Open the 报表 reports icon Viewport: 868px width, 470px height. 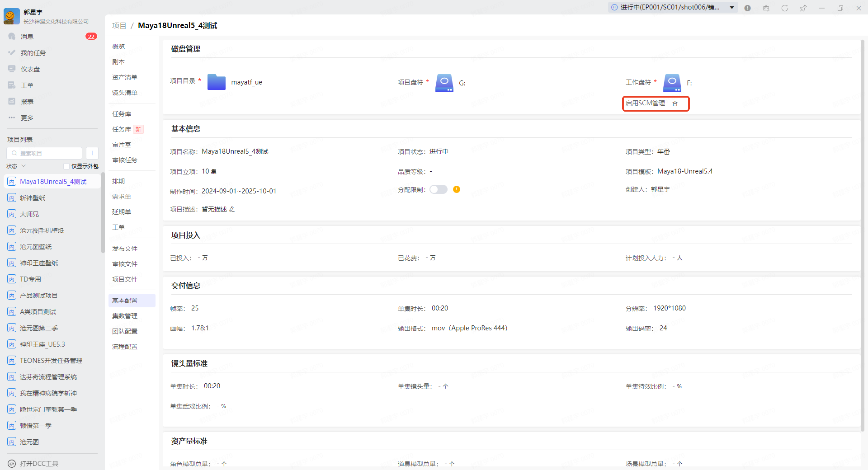tap(12, 102)
